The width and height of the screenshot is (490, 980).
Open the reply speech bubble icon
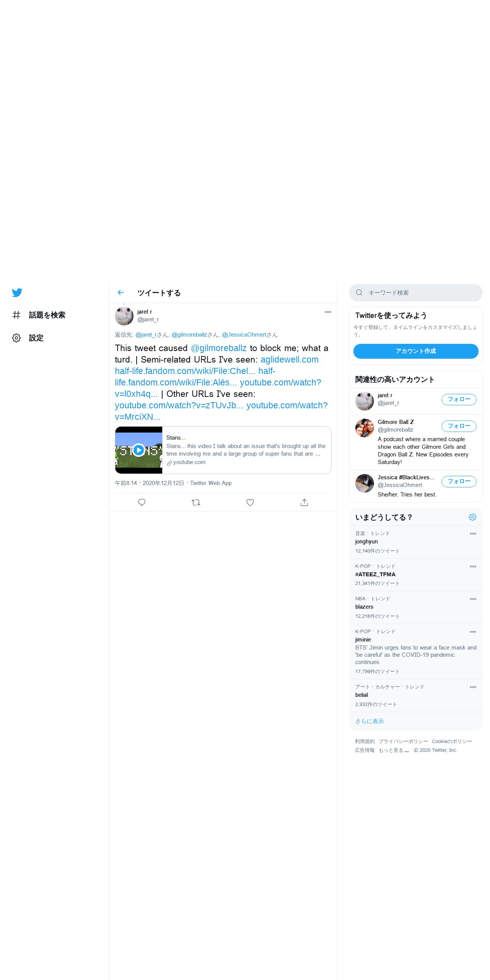tap(142, 502)
